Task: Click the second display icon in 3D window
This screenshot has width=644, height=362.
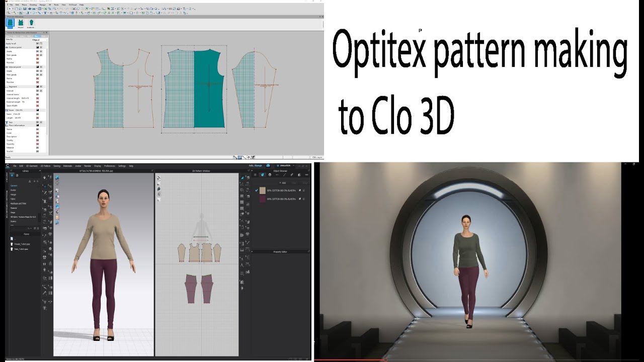Action: click(57, 183)
